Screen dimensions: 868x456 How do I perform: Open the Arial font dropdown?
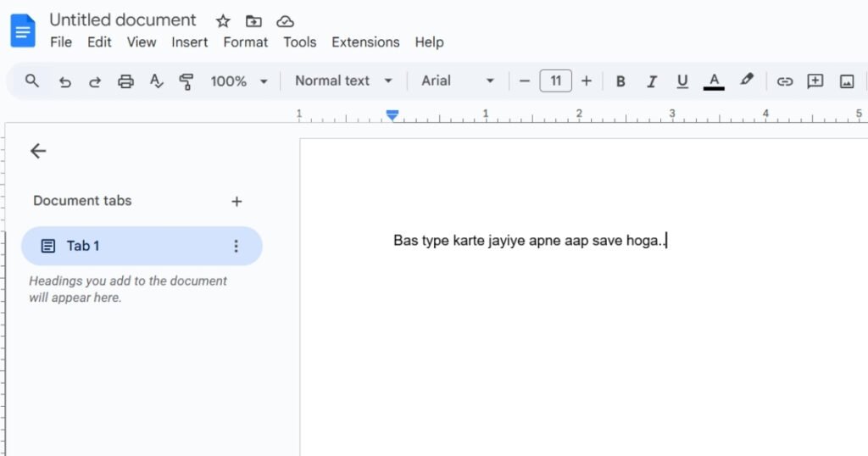[x=458, y=81]
